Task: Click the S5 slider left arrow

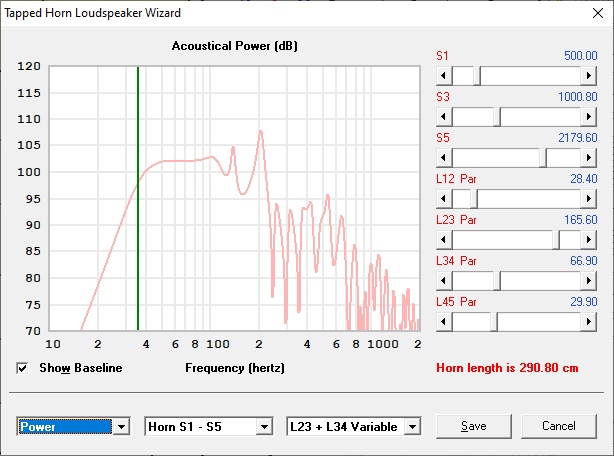Action: 444,158
